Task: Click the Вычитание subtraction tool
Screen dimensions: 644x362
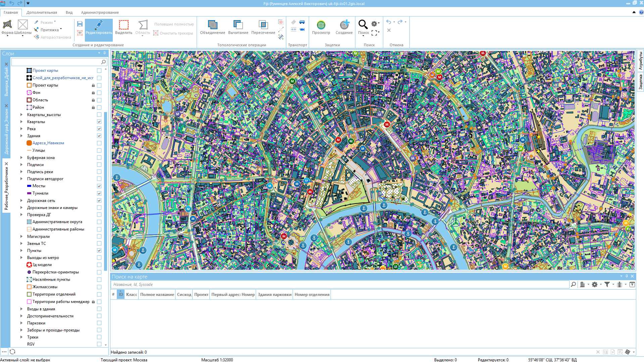Action: click(238, 28)
